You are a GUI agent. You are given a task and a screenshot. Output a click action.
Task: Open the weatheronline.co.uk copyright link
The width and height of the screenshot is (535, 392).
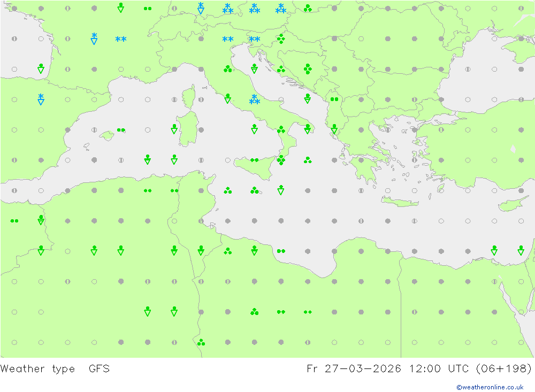pyautogui.click(x=490, y=387)
